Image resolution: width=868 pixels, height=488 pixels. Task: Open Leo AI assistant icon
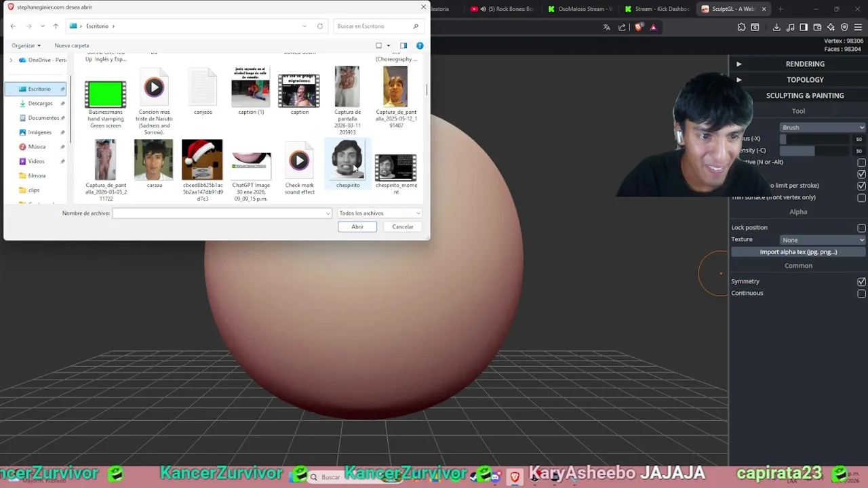click(831, 27)
